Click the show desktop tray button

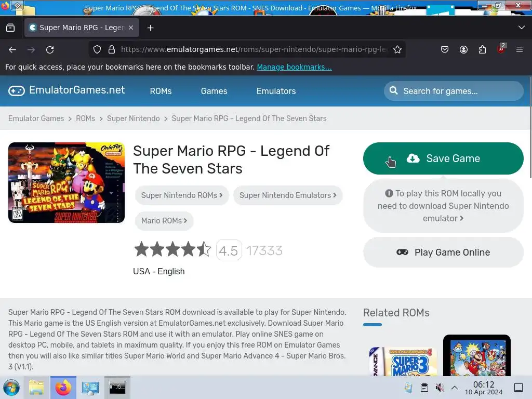click(518, 388)
